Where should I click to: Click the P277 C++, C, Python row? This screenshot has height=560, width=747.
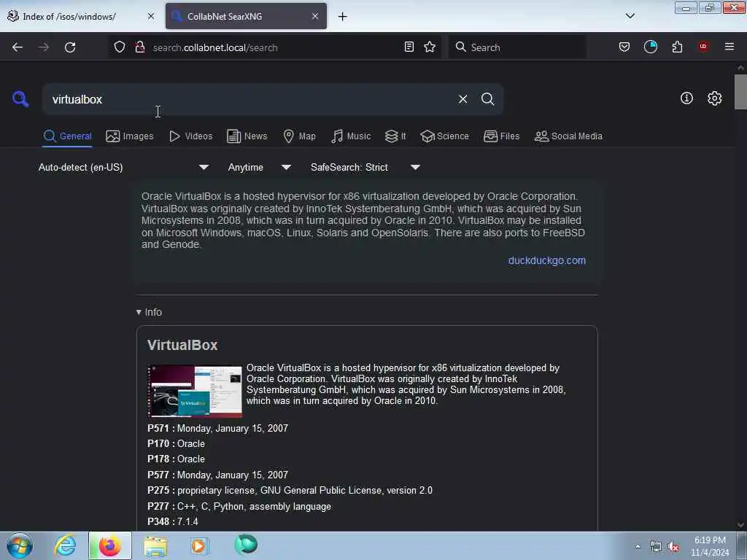(239, 506)
